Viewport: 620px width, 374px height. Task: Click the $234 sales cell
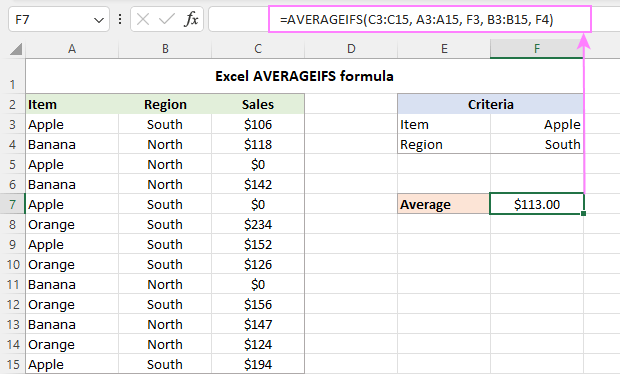258,224
